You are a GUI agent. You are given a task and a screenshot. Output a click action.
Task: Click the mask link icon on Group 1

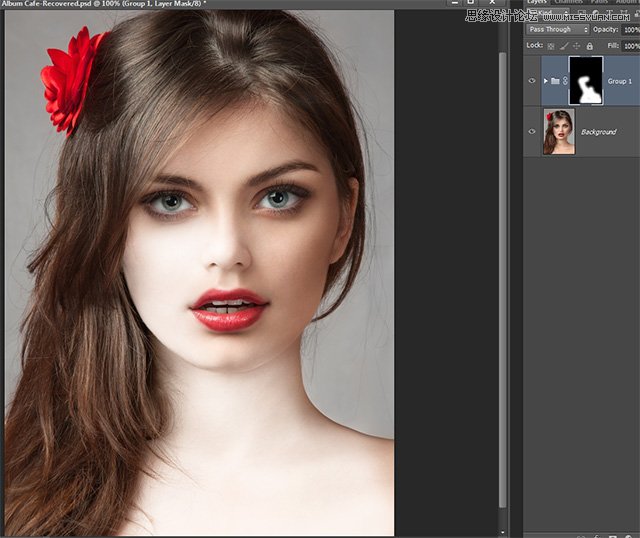(565, 81)
